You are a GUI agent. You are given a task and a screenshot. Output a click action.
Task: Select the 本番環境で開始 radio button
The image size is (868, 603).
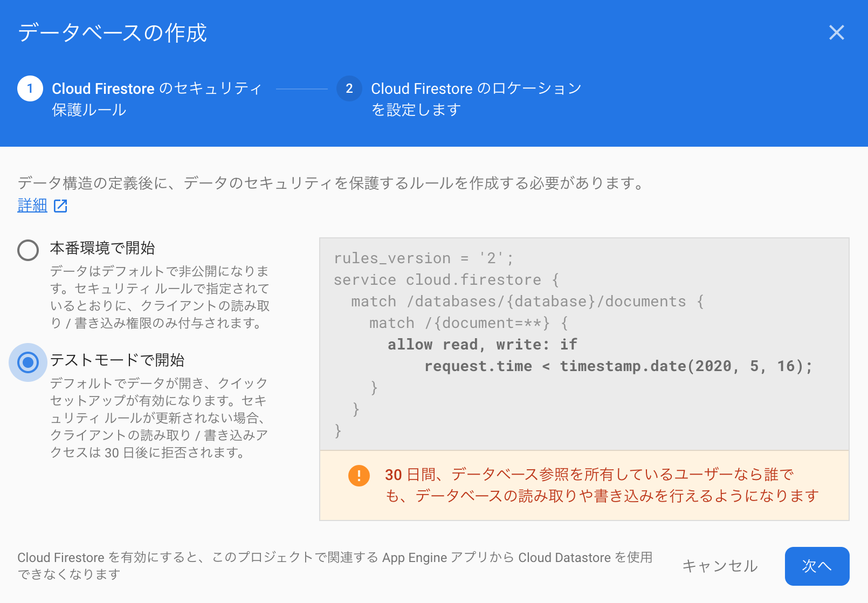28,250
